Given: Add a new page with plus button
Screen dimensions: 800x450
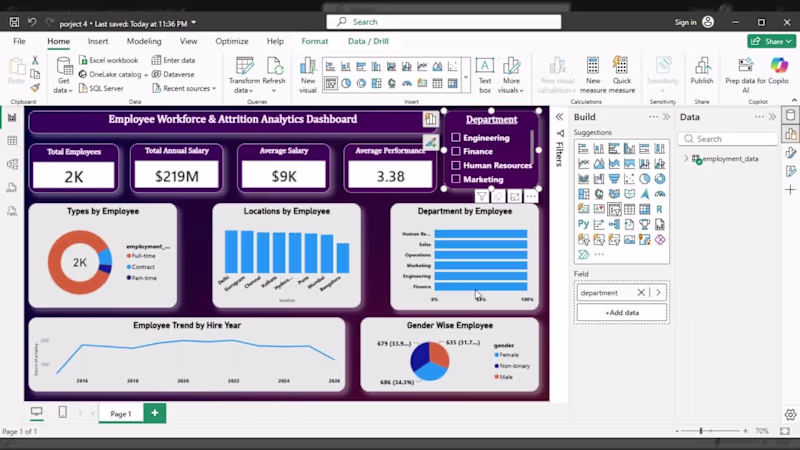Looking at the screenshot, I should pyautogui.click(x=155, y=413).
